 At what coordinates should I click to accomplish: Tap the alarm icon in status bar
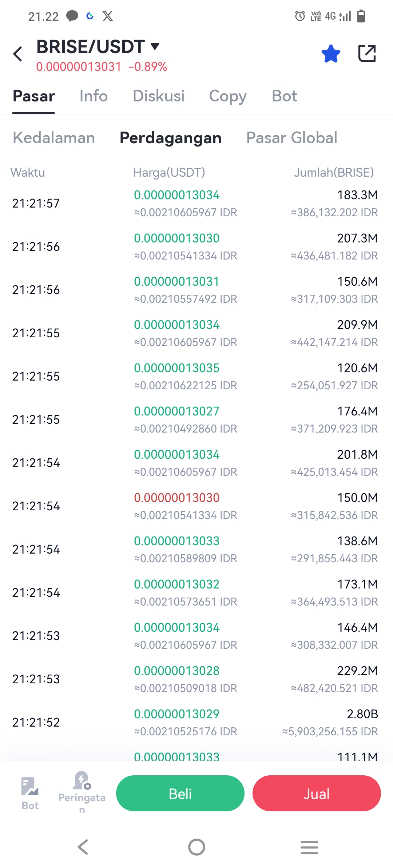[x=300, y=16]
